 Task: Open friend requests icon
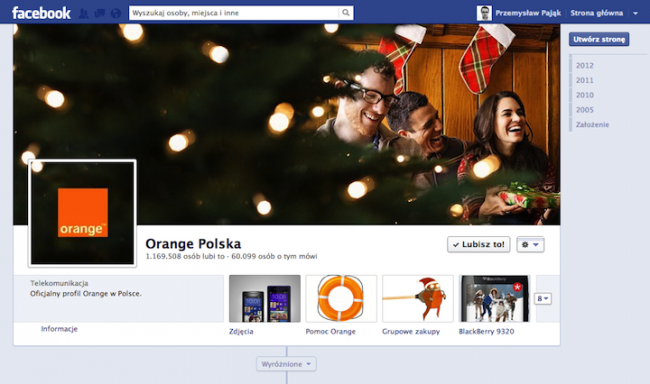click(x=83, y=14)
